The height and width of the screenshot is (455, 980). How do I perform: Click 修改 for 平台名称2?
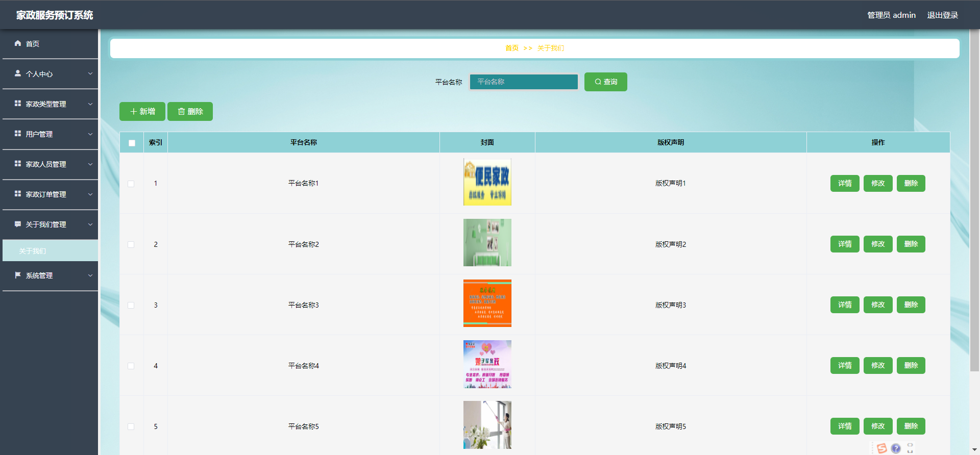(878, 244)
